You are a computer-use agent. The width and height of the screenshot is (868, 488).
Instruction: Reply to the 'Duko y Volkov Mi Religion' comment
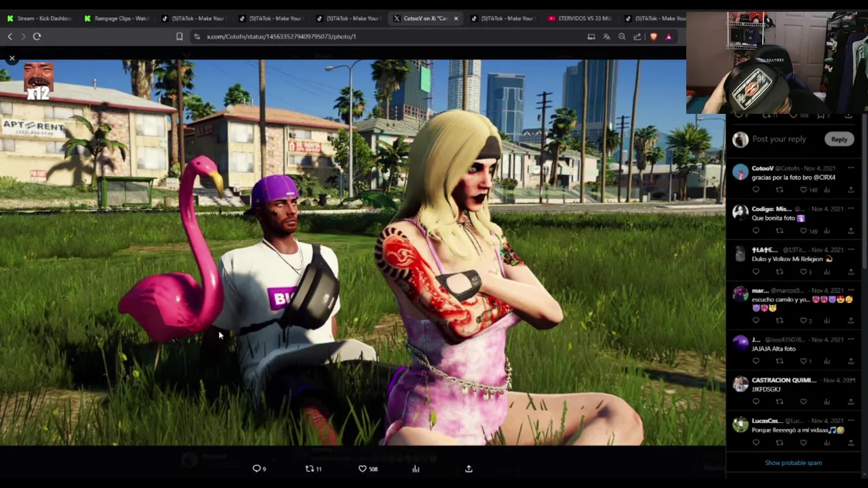pyautogui.click(x=756, y=271)
